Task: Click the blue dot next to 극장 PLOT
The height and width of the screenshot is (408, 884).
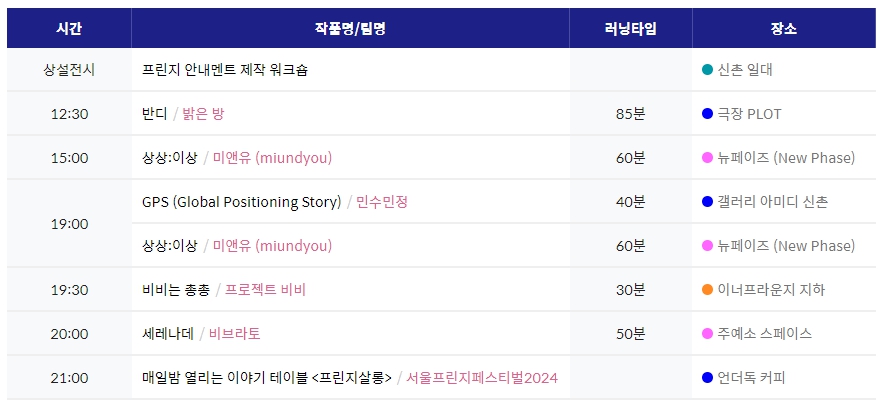Action: pyautogui.click(x=708, y=114)
